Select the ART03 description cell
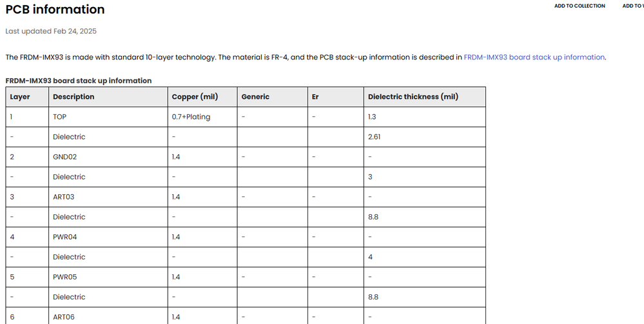The width and height of the screenshot is (644, 324). [x=108, y=197]
